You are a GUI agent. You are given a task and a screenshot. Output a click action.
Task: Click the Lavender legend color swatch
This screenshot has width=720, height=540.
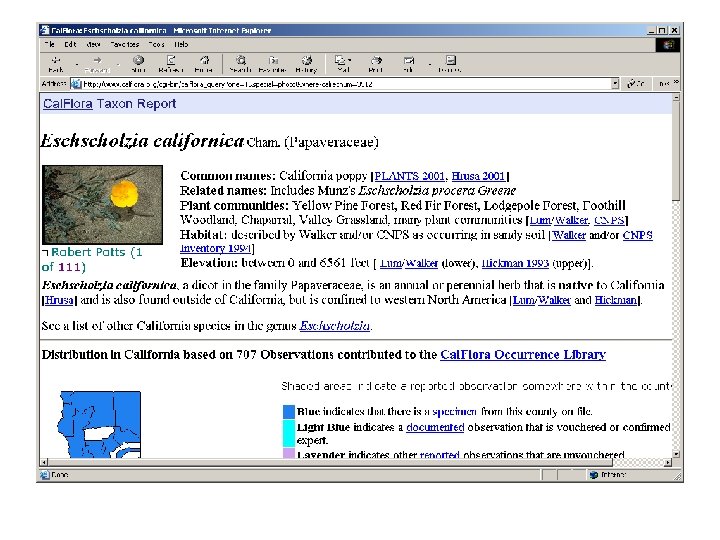pos(289,454)
